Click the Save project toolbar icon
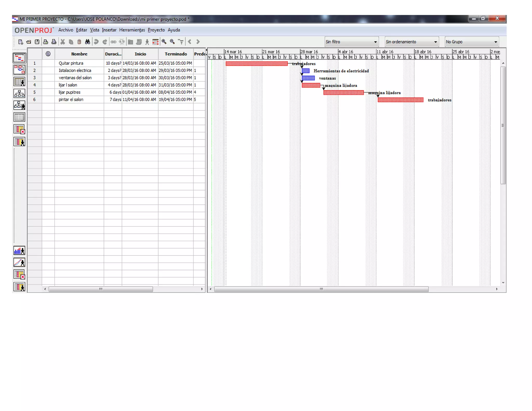The width and height of the screenshot is (532, 411). point(37,42)
